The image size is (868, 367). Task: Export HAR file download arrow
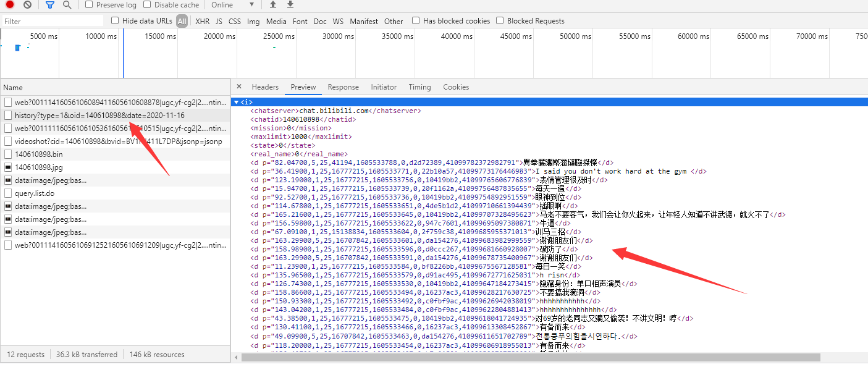290,4
